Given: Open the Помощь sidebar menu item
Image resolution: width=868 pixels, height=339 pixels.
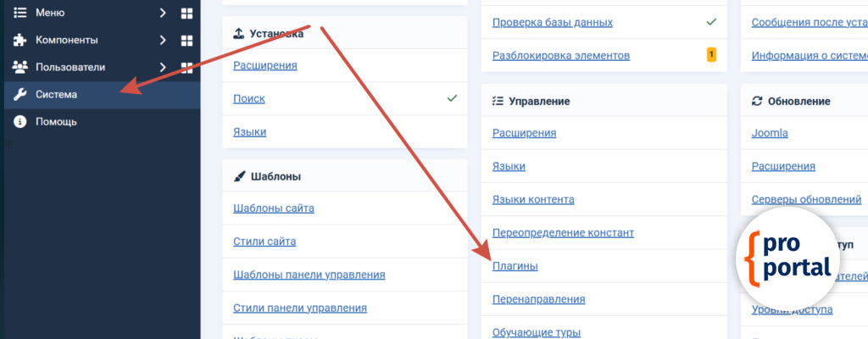Looking at the screenshot, I should coord(57,121).
